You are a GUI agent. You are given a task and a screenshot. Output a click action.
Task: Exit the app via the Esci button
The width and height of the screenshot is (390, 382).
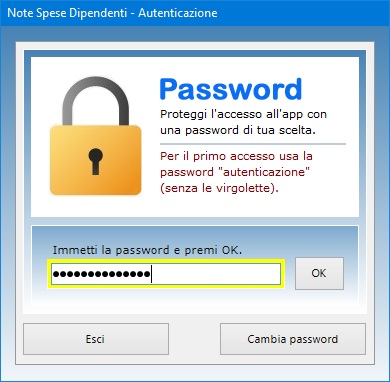tap(96, 339)
